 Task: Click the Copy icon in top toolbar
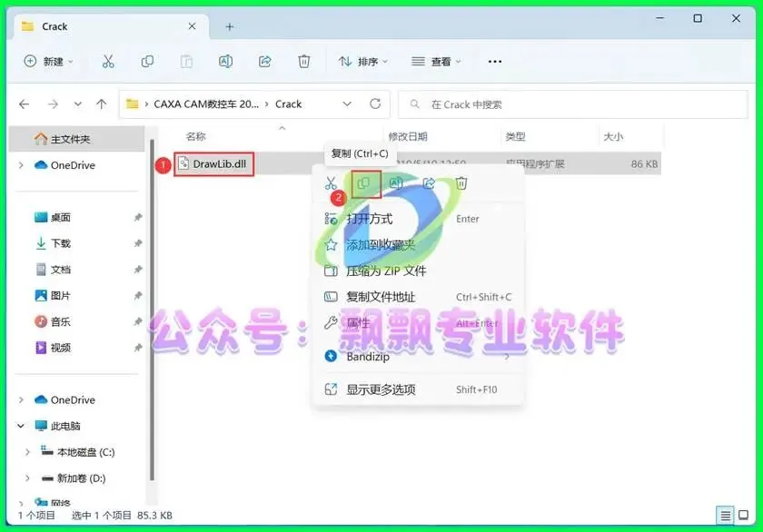[147, 62]
